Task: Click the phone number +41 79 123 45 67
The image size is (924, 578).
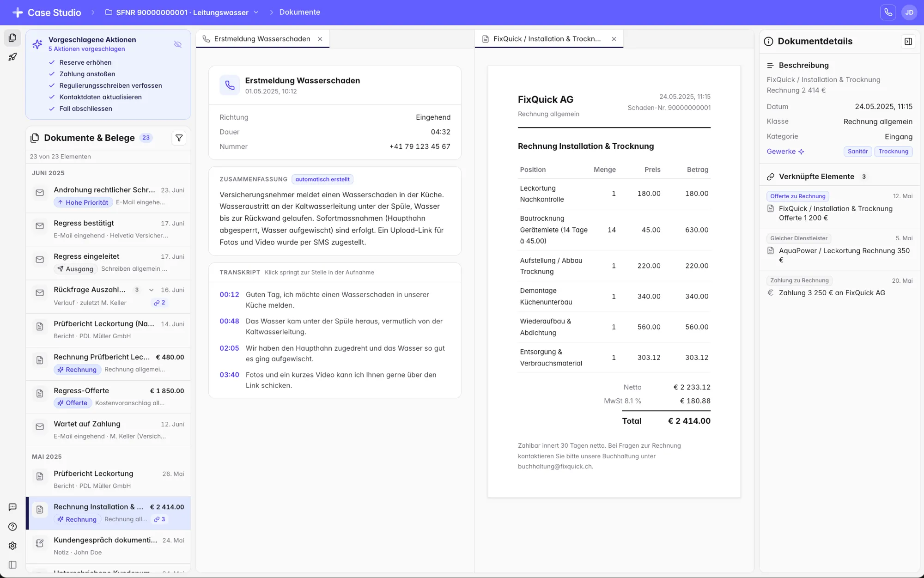Action: tap(419, 146)
